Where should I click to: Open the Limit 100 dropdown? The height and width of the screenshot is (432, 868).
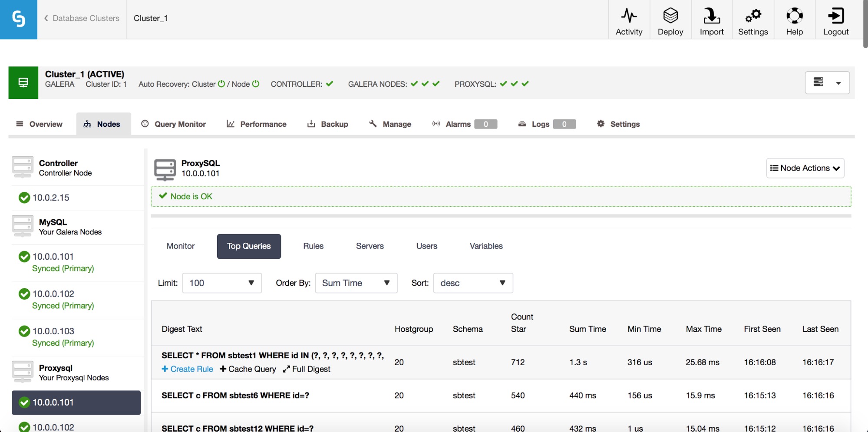[222, 283]
